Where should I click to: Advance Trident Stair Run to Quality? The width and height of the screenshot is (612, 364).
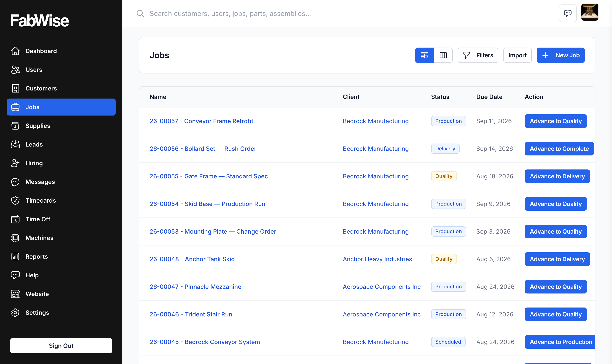click(555, 314)
